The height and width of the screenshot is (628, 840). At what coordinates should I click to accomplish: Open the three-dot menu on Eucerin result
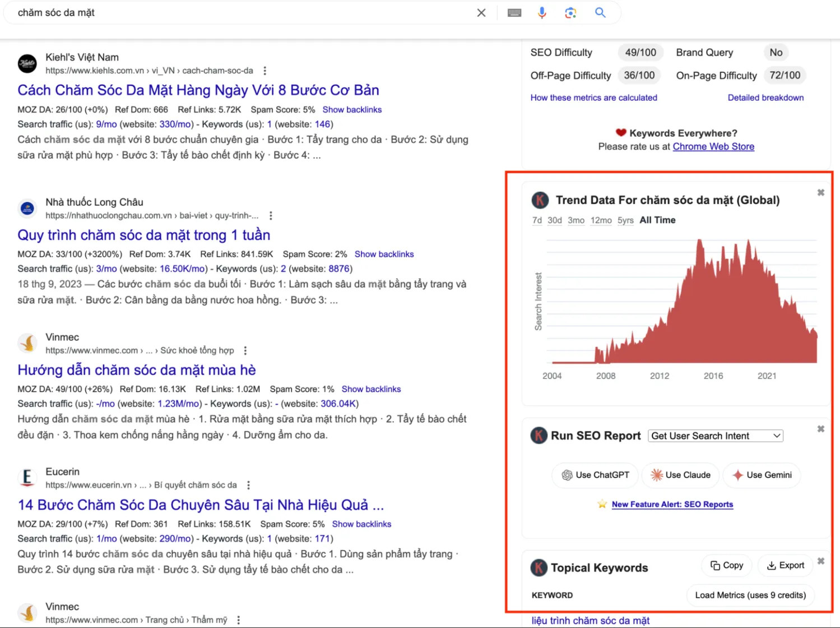point(248,484)
